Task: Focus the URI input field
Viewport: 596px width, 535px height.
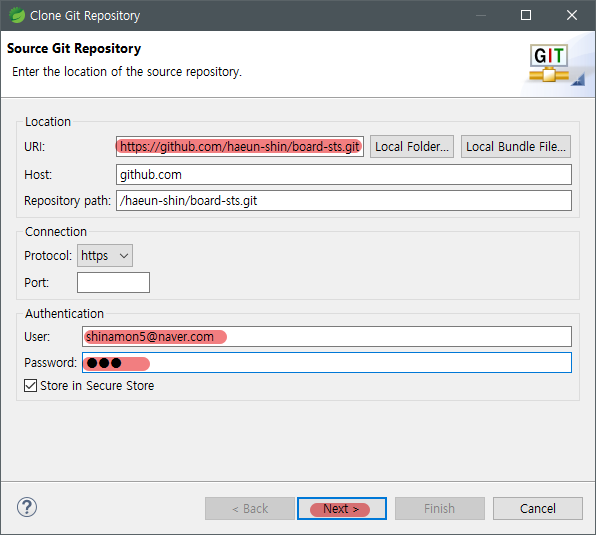Action: 240,147
